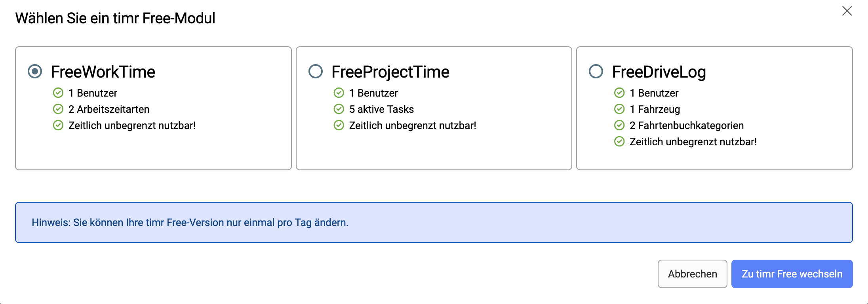The width and height of the screenshot is (868, 304).
Task: Select the FreeWorkTime radio button
Action: [x=35, y=72]
